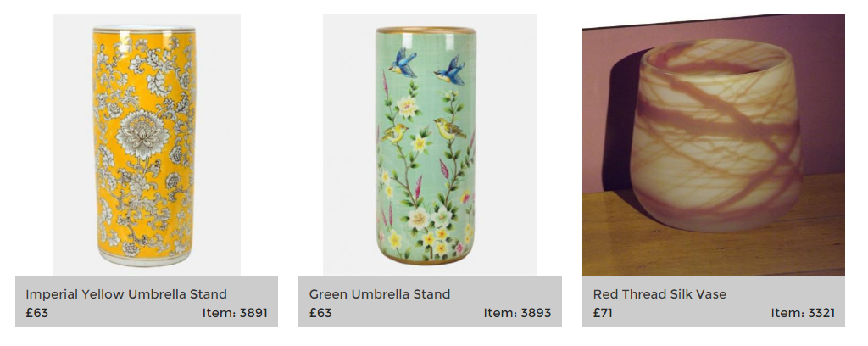
Task: Click the Item: 3321 number
Action: pyautogui.click(x=803, y=313)
